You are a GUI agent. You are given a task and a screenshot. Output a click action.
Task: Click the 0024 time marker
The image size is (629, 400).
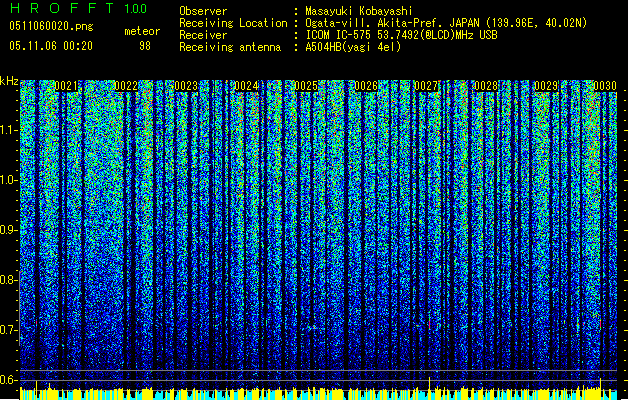pos(246,86)
